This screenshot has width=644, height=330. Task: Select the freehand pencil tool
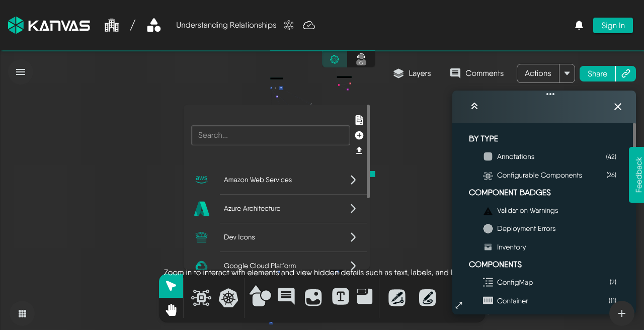(428, 298)
